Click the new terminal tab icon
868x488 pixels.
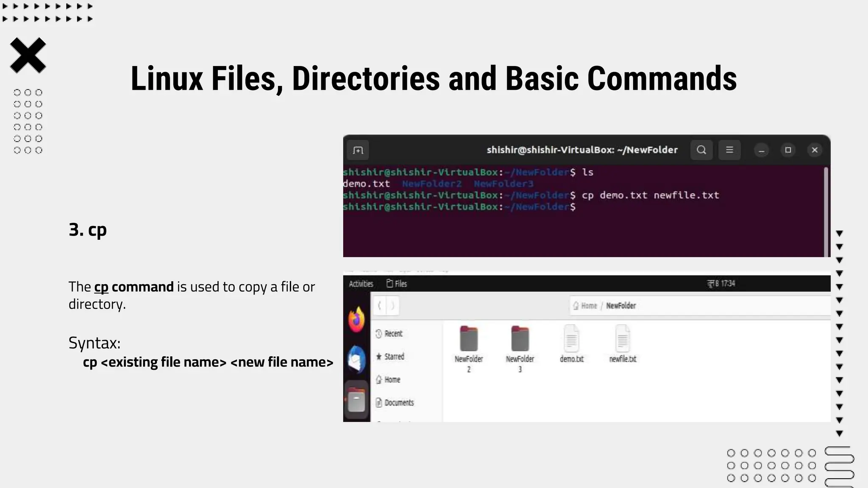[358, 150]
